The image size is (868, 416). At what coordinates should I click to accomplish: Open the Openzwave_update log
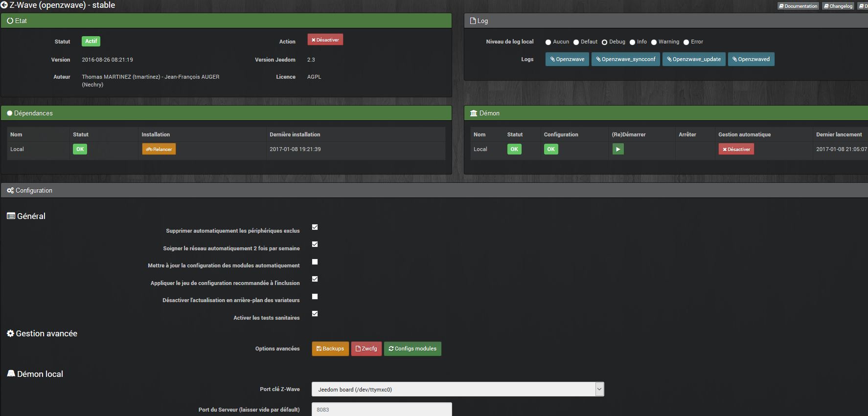694,59
